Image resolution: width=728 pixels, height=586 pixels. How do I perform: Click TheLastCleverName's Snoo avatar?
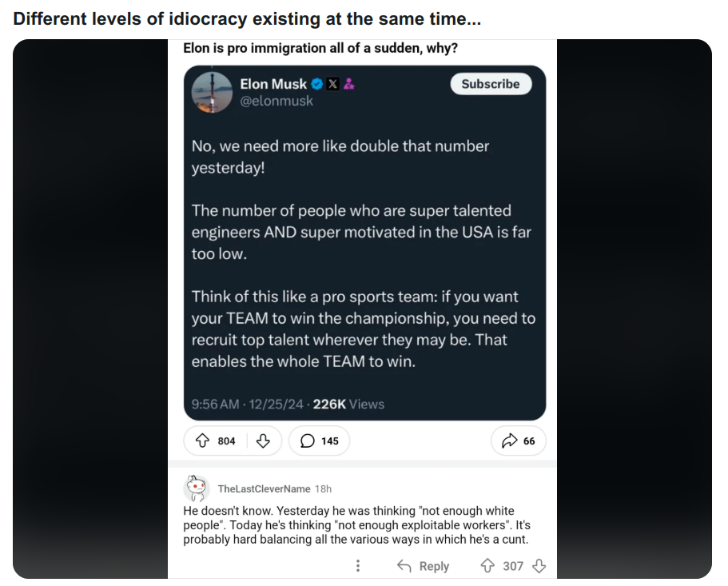197,488
